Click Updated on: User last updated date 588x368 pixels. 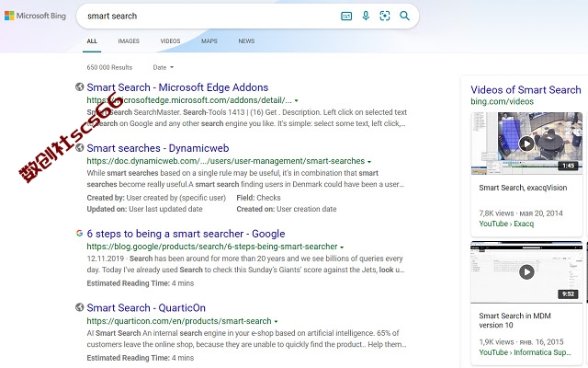[x=144, y=209]
